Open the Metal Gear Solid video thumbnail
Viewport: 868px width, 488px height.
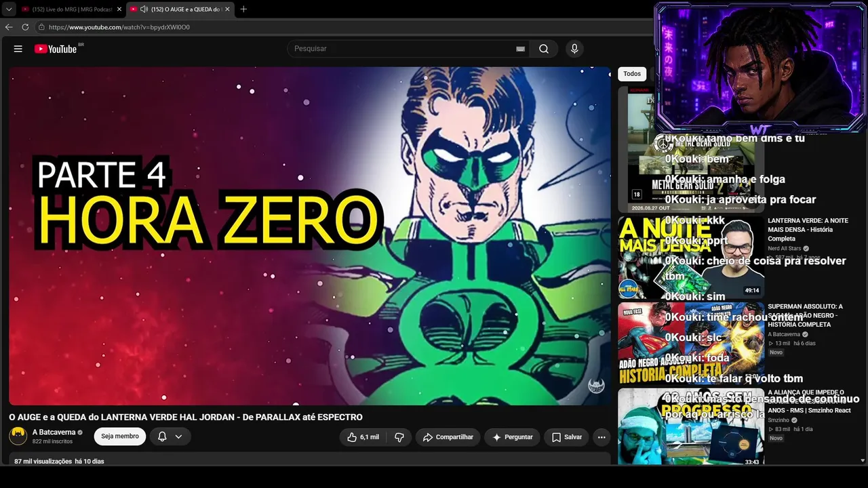tap(691, 149)
